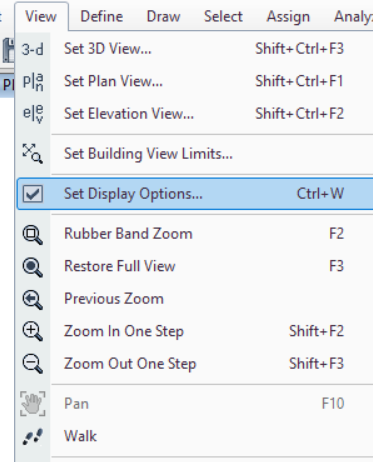
Task: Open the Select menu
Action: (x=223, y=16)
